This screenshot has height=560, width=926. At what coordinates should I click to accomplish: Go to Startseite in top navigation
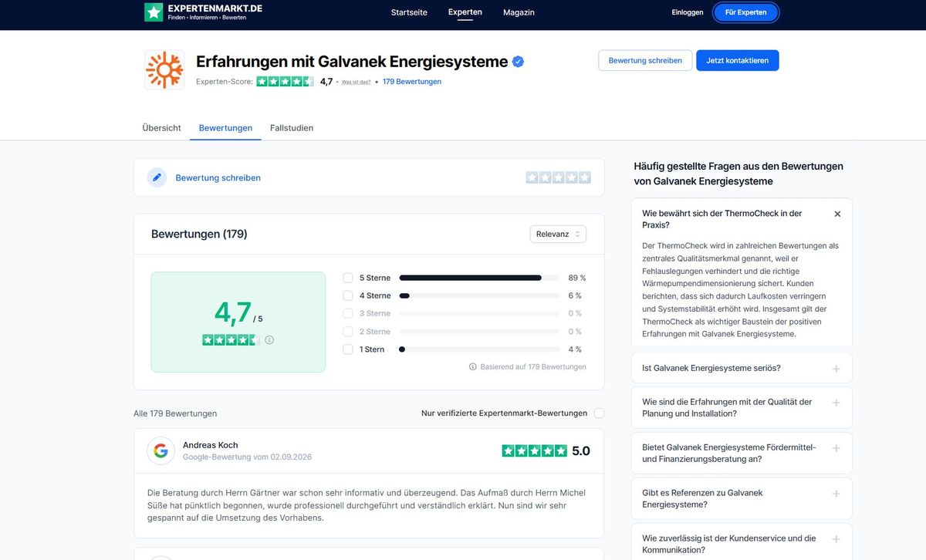click(x=409, y=12)
